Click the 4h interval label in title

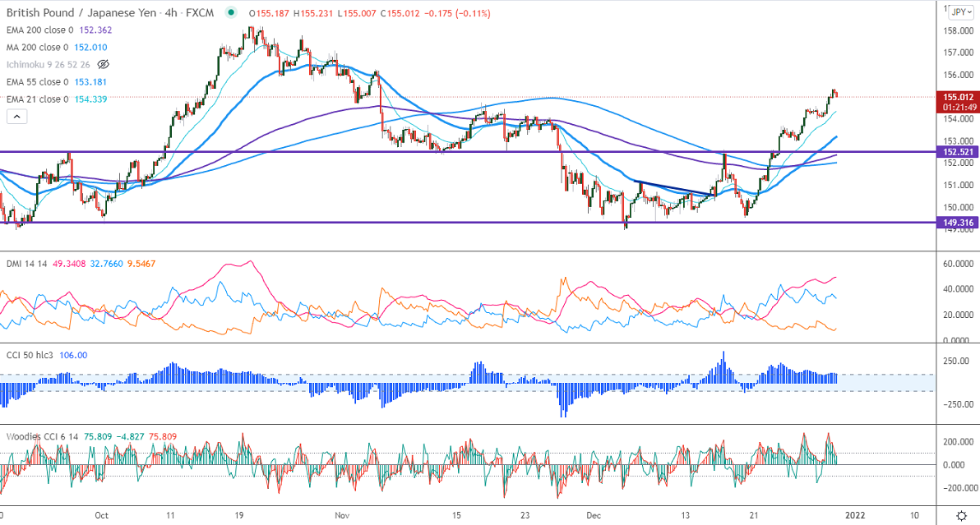(171, 12)
